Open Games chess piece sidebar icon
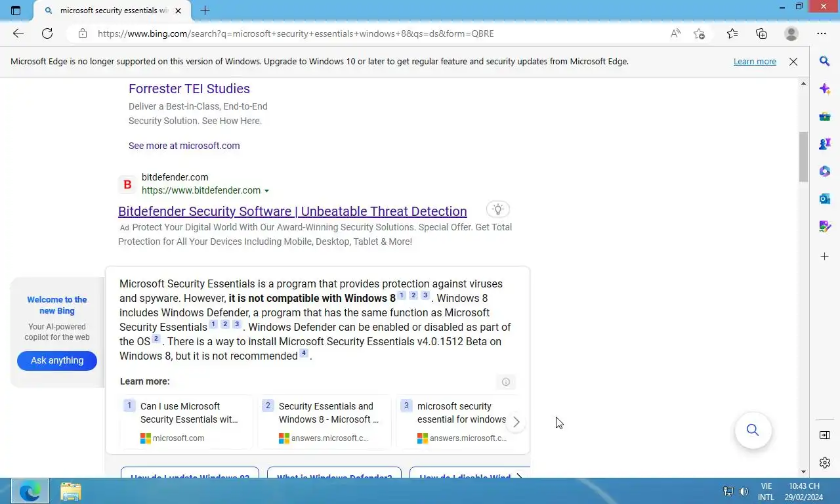This screenshot has width=840, height=504. click(x=825, y=144)
